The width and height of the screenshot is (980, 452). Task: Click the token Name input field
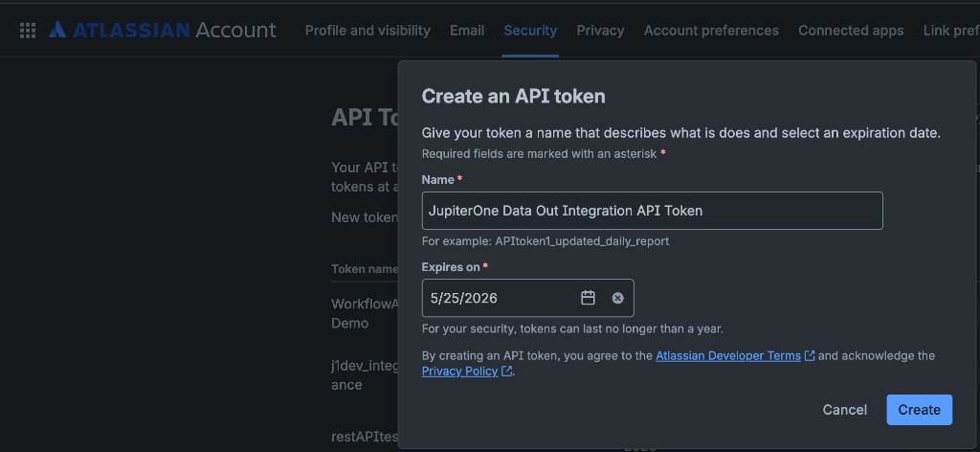(x=652, y=211)
